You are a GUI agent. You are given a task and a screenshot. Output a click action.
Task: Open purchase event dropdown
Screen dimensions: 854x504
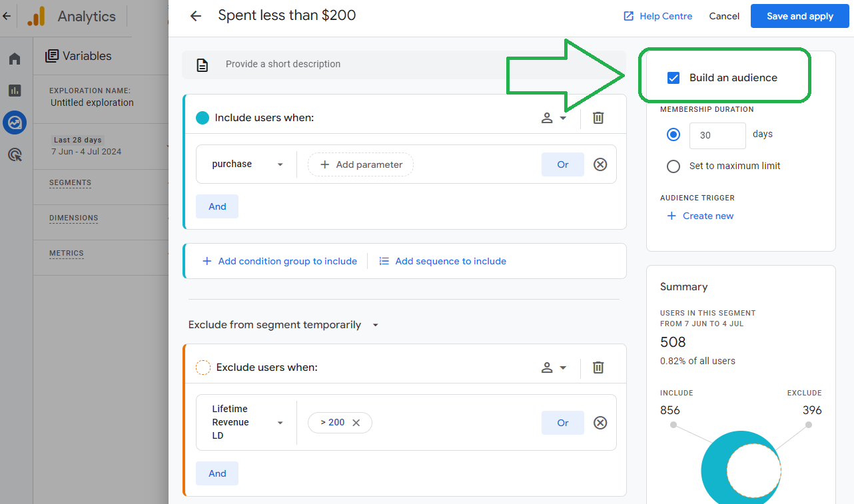point(247,164)
